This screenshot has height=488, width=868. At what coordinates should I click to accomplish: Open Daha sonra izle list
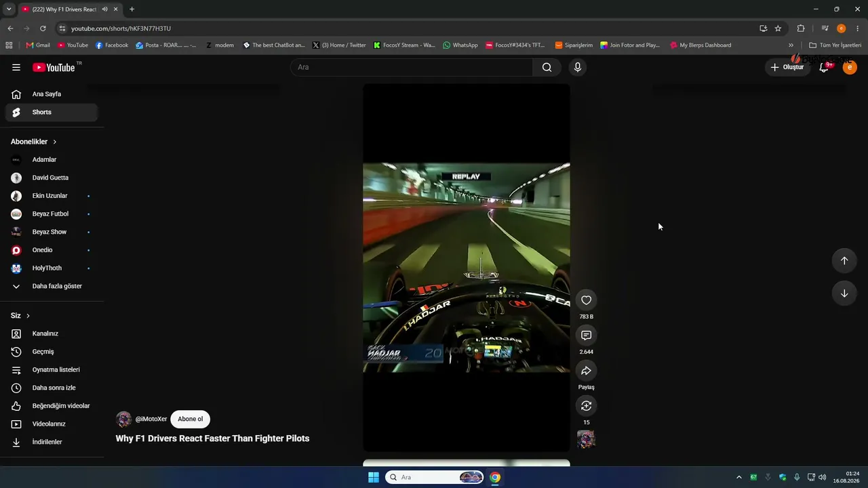coord(52,388)
